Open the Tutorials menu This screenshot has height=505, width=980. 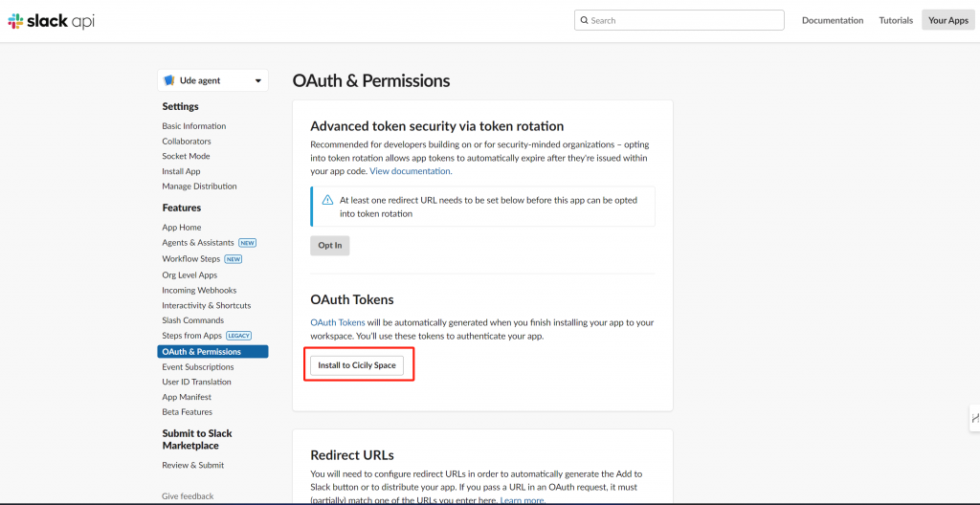[896, 21]
